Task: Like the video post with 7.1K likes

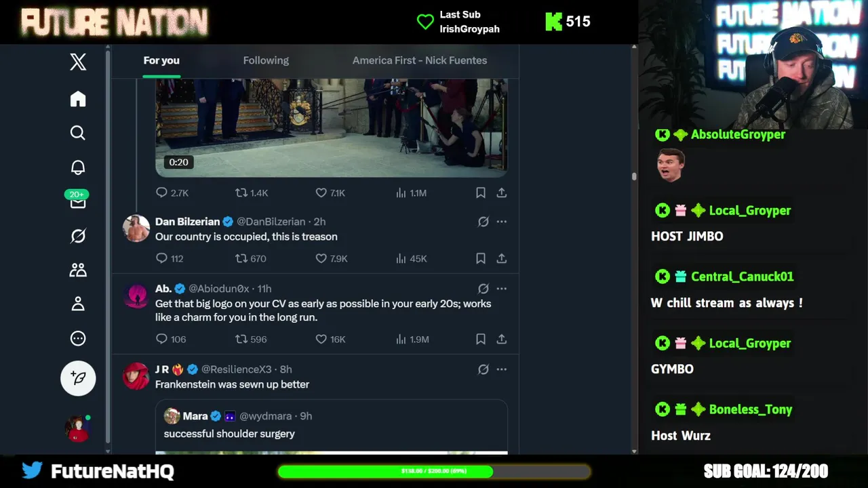Action: point(330,193)
